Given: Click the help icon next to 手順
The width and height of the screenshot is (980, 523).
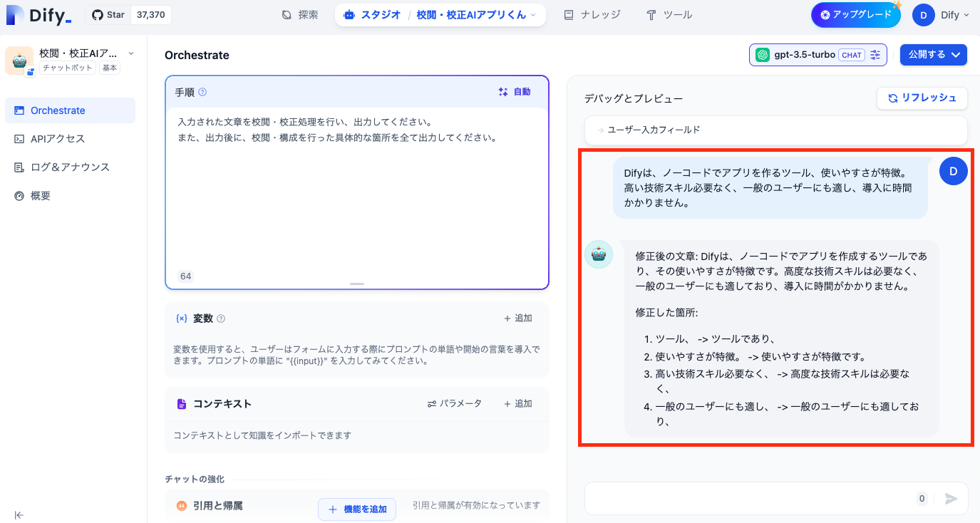Looking at the screenshot, I should point(202,92).
